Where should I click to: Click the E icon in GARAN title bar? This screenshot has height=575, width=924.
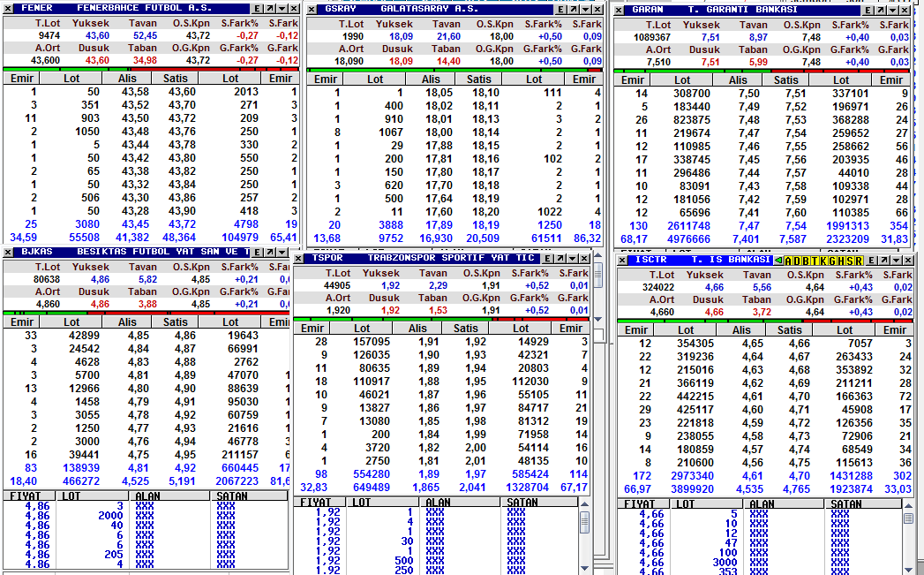click(868, 10)
